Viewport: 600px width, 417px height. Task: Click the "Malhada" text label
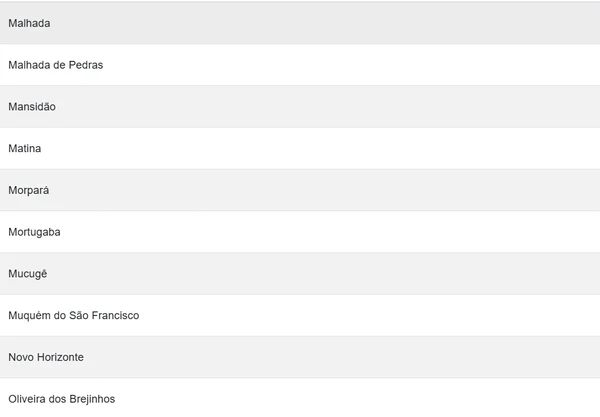point(29,23)
